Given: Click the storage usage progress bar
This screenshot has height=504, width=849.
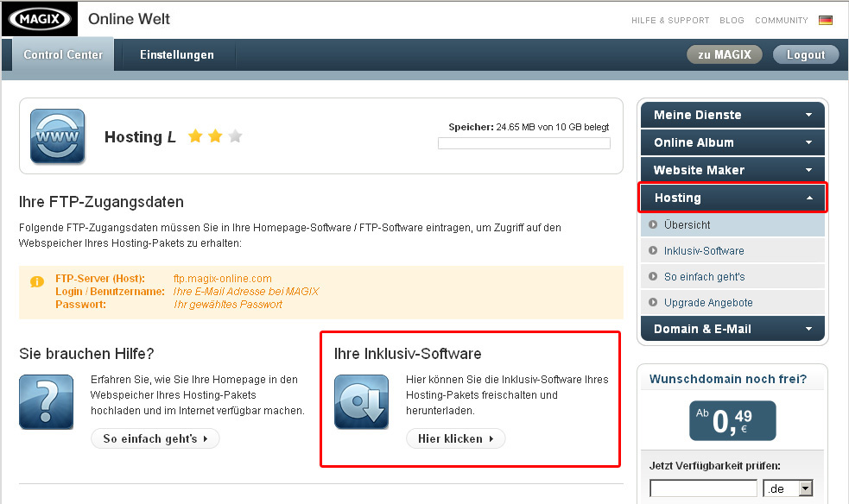Looking at the screenshot, I should (x=524, y=143).
